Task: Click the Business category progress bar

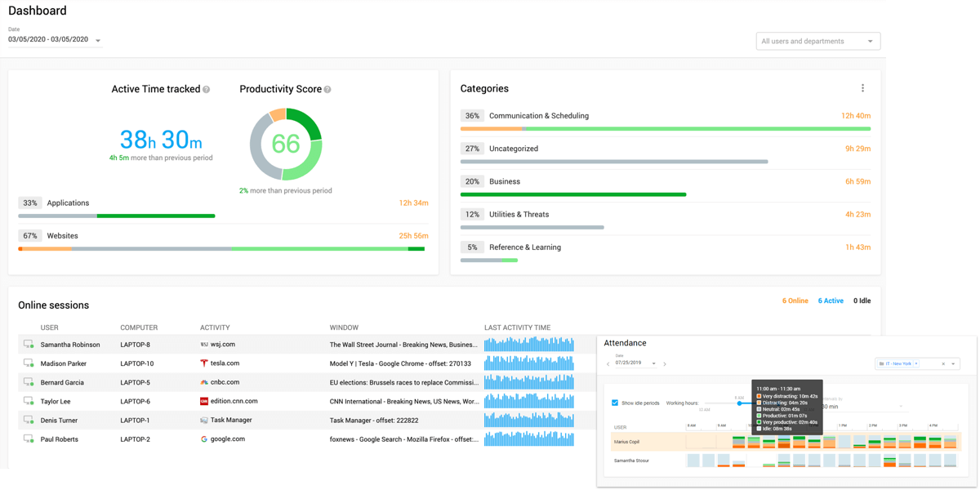Action: point(573,194)
